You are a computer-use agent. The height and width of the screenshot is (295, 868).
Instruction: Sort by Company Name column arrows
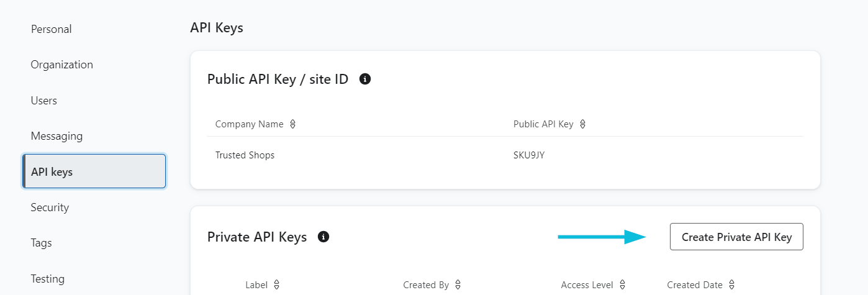(292, 124)
